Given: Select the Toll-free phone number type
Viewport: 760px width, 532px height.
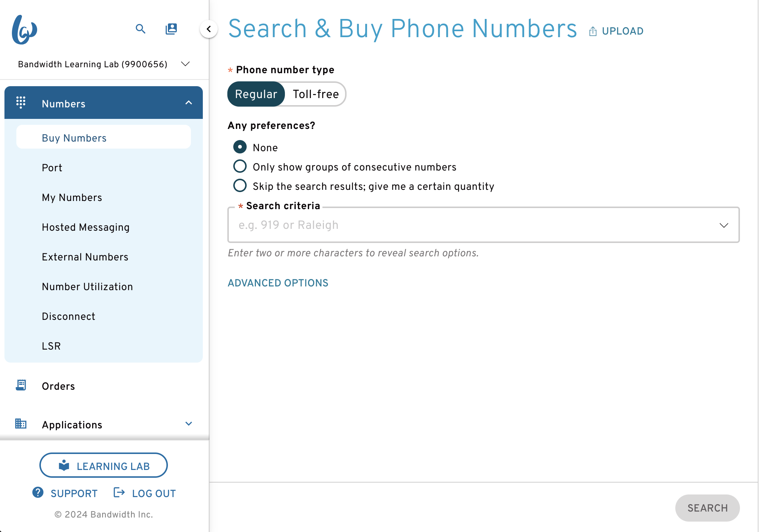Looking at the screenshot, I should click(316, 94).
